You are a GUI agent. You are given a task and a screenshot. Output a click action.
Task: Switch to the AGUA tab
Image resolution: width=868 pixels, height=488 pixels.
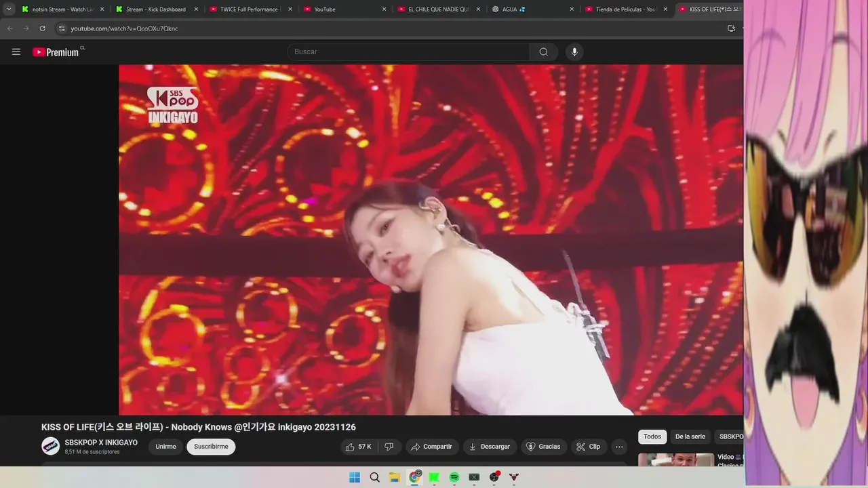pos(532,9)
